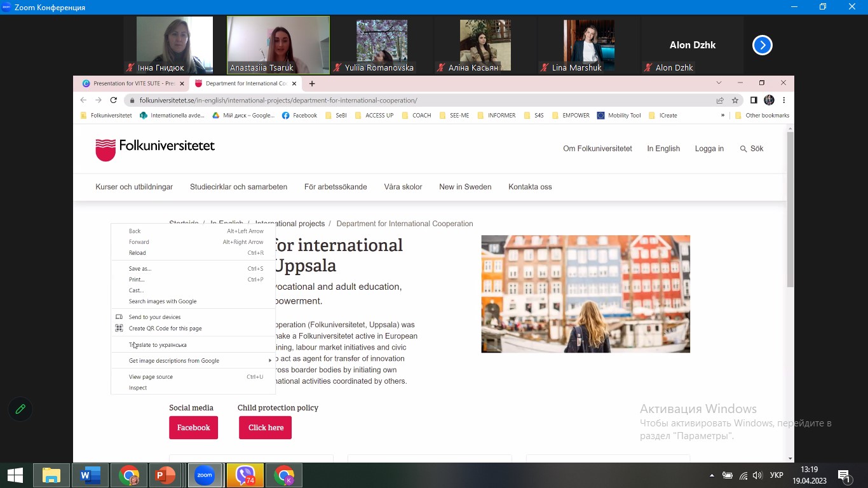Select Translate to українська menu entry

click(158, 345)
